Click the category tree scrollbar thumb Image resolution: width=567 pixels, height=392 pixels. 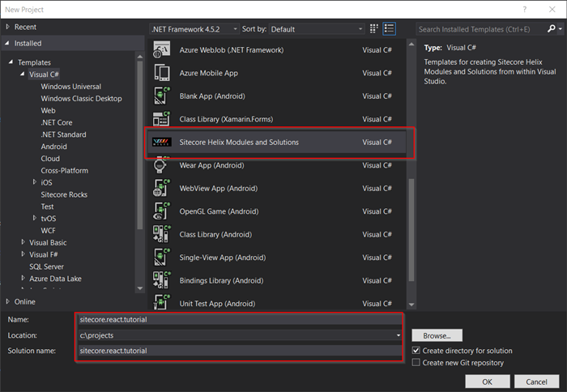[139, 145]
